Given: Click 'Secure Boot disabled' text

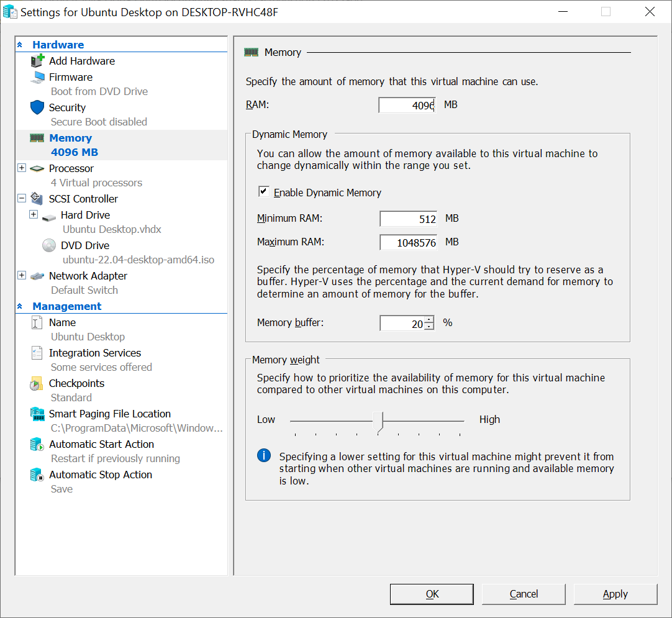Looking at the screenshot, I should point(99,122).
